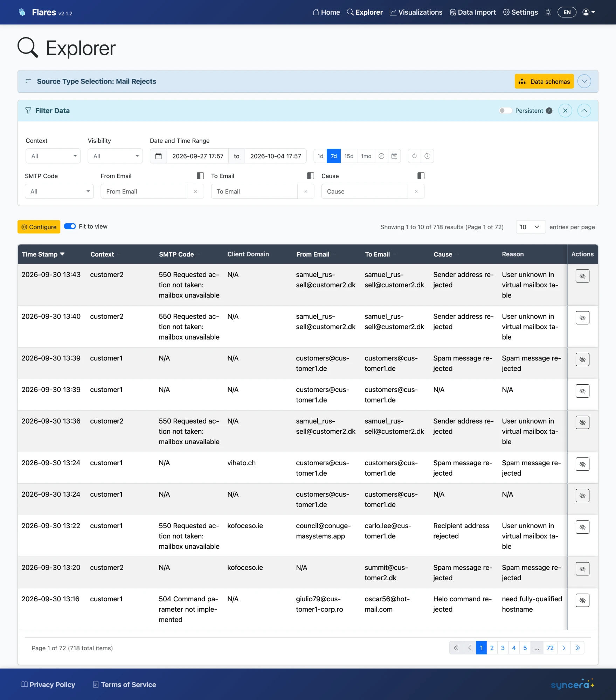Open Settings in navigation
The image size is (616, 700).
[x=520, y=12]
